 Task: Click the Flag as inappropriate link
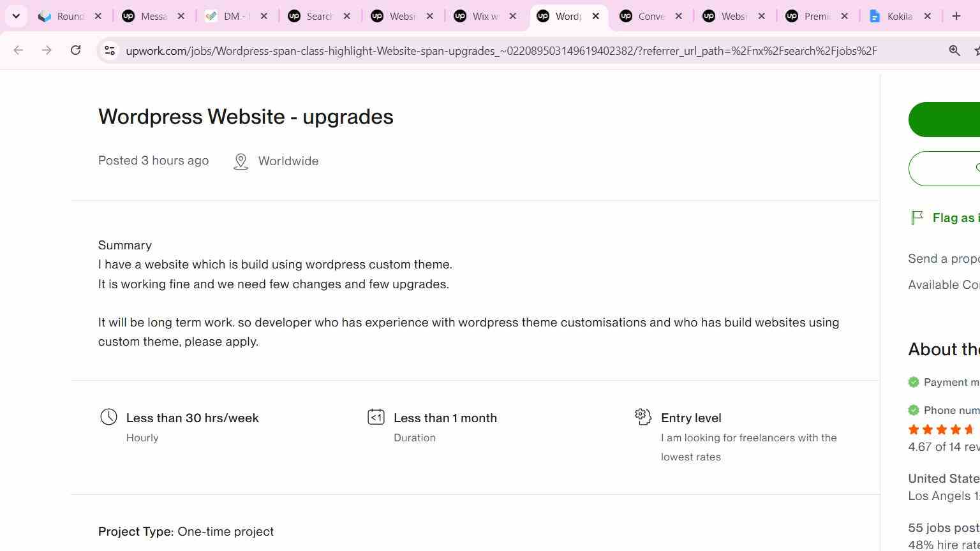click(956, 218)
